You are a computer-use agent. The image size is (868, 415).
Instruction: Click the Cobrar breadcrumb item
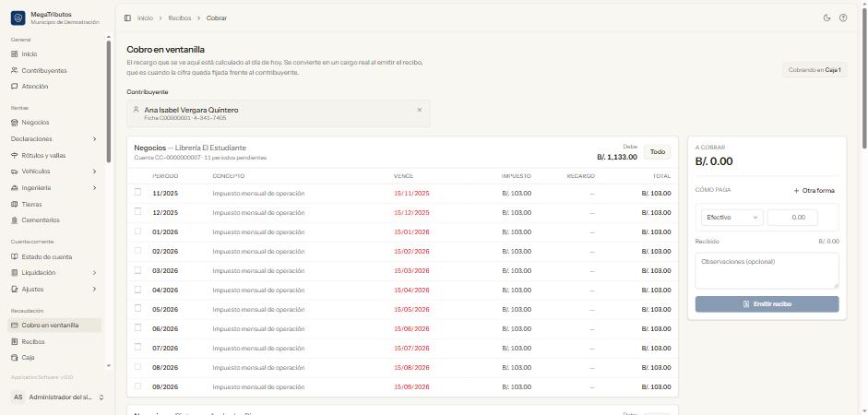point(217,18)
